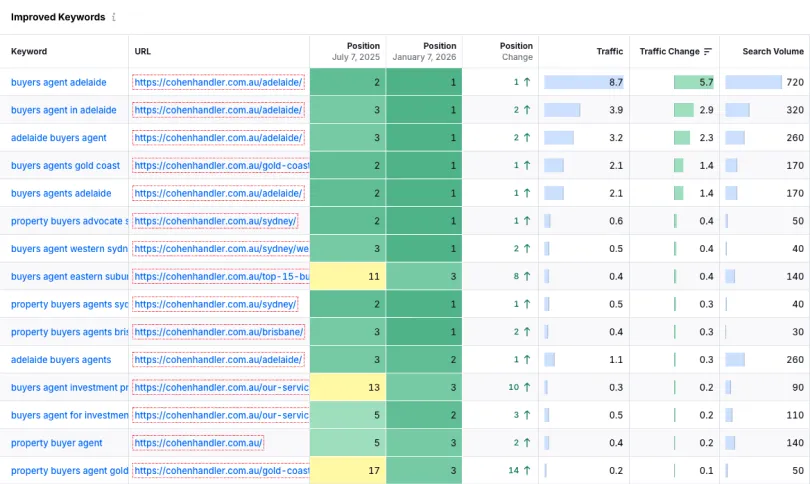The width and height of the screenshot is (810, 484).
Task: Click search volume value '110'
Action: click(795, 415)
